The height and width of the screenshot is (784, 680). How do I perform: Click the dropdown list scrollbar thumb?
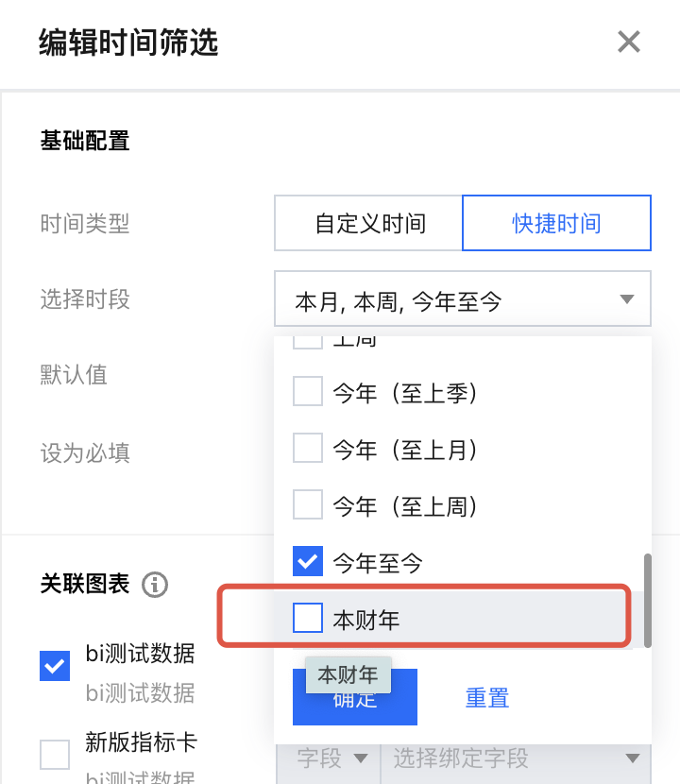pos(648,600)
